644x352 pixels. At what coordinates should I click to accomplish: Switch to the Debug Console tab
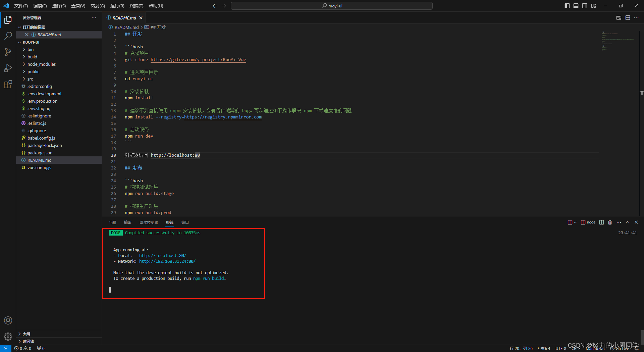149,222
